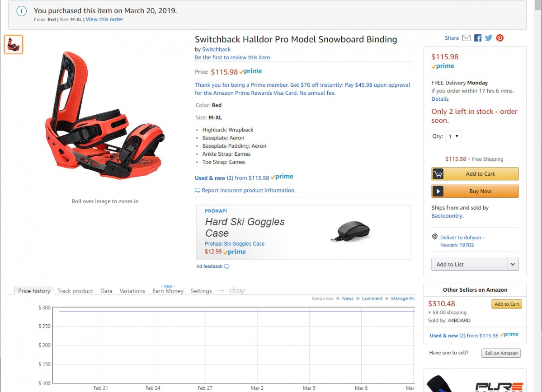Select the red binding image thumbnail
Image resolution: width=542 pixels, height=392 pixels.
pos(14,45)
